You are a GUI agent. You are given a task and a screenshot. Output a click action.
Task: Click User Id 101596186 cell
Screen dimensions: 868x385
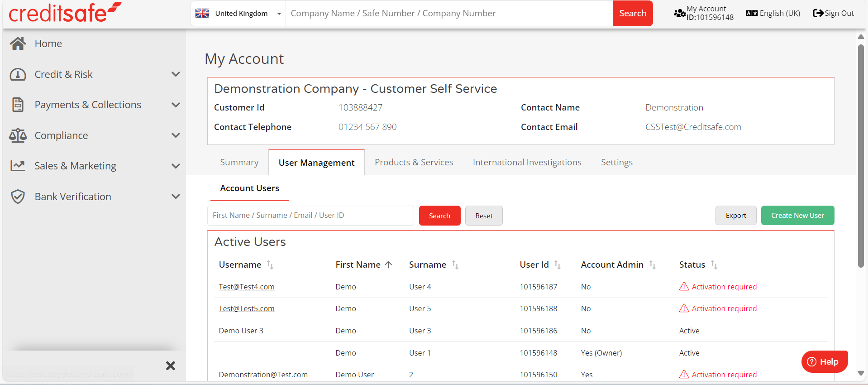539,331
